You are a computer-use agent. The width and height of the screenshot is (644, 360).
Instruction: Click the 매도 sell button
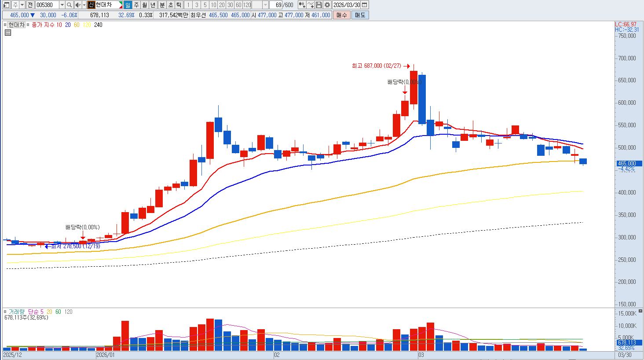pyautogui.click(x=360, y=15)
